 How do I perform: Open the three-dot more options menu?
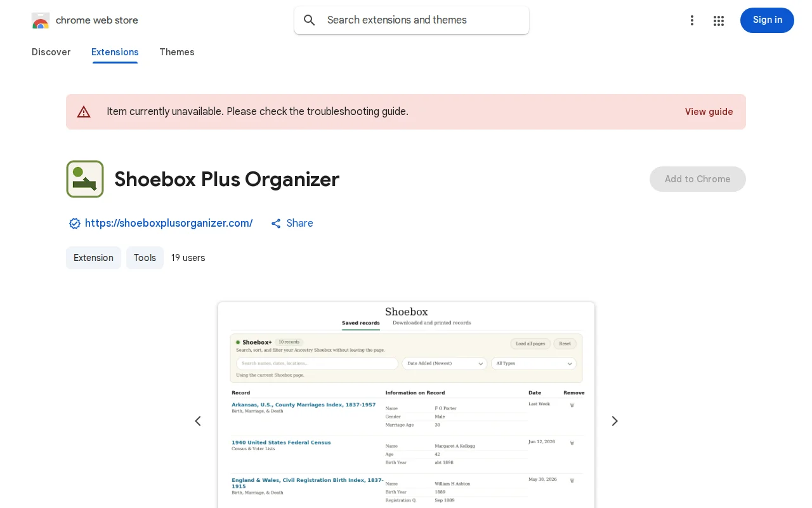tap(692, 20)
